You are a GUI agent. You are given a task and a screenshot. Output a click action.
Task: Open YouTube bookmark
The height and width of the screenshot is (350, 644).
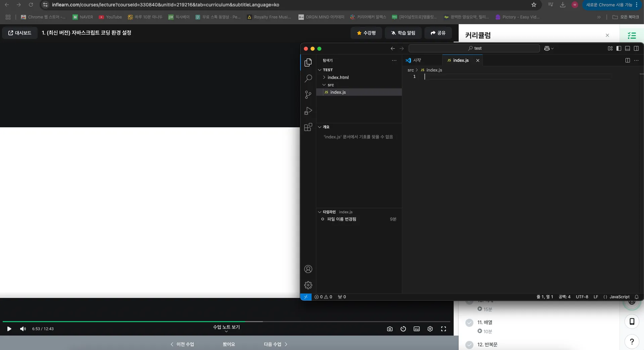pyautogui.click(x=110, y=17)
